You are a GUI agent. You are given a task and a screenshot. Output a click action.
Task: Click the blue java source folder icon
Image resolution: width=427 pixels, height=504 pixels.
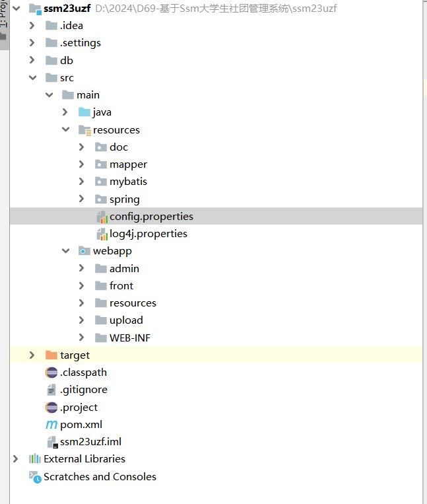pyautogui.click(x=84, y=112)
